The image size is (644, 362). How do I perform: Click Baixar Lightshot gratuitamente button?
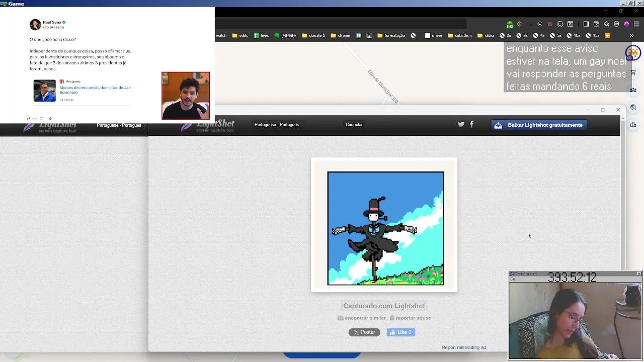[539, 125]
